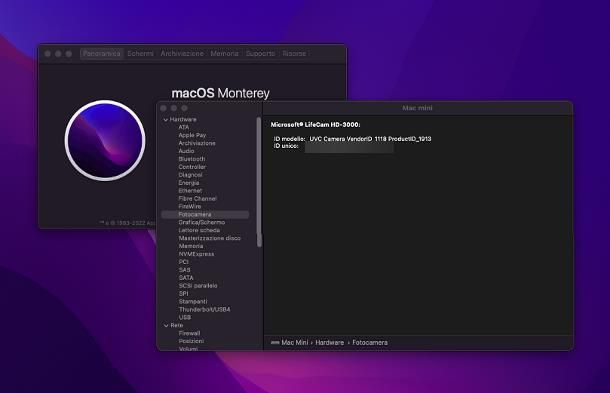This screenshot has height=393, width=610.
Task: Select Grafica/Schermo in the sidebar
Action: coord(202,222)
